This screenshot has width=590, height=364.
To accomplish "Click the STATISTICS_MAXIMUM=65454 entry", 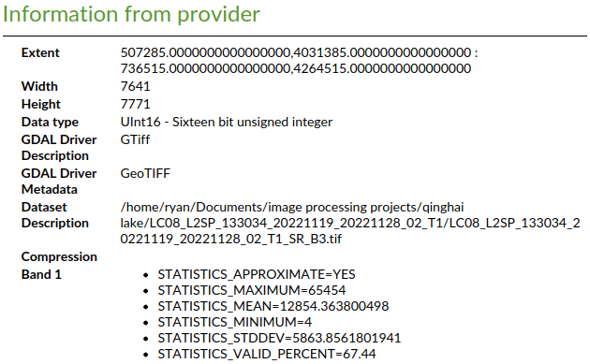I will [251, 290].
